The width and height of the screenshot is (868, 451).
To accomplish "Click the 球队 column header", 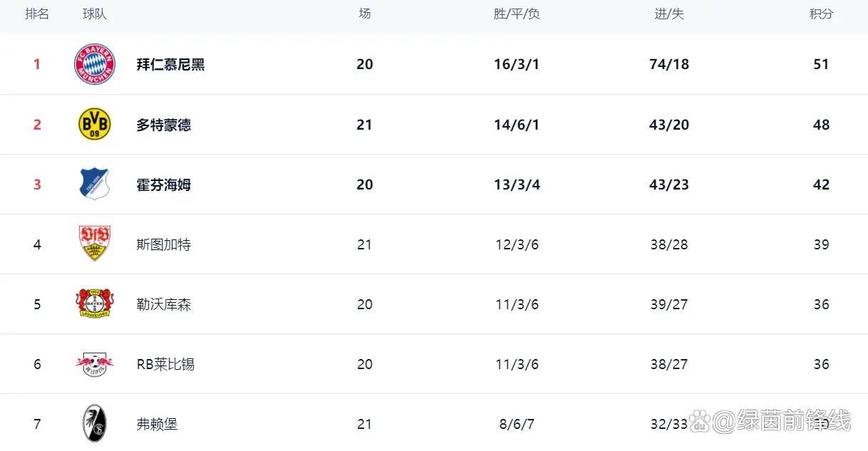I will click(x=95, y=14).
